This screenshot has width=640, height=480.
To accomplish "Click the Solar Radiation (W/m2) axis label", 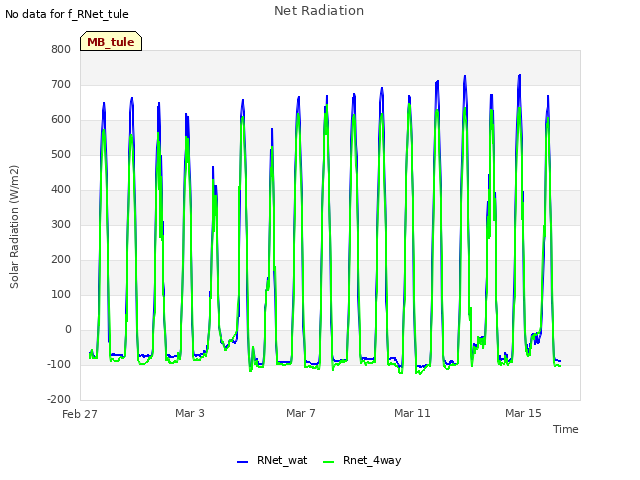I will [14, 227].
